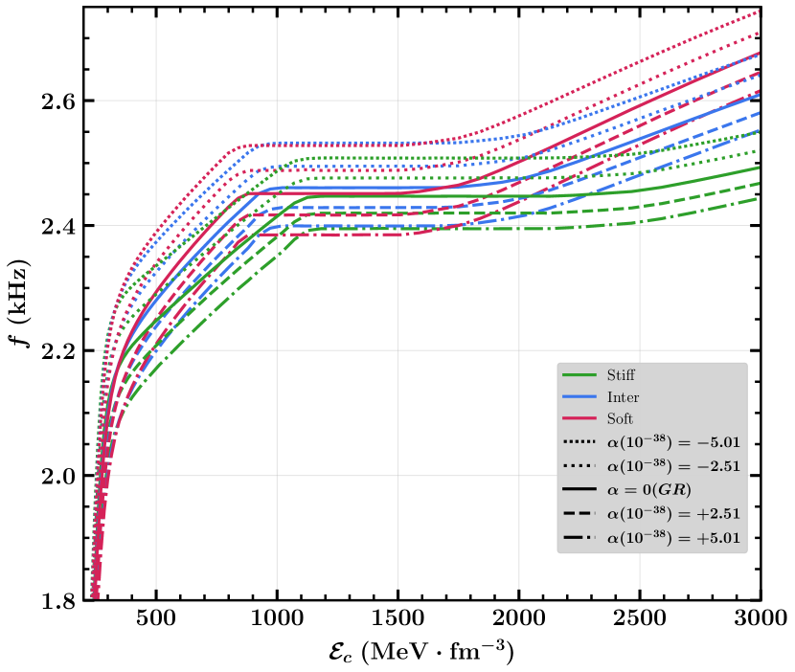The image size is (795, 672).
Task: Click the x-axis tick label 1500
Action: coord(398,617)
